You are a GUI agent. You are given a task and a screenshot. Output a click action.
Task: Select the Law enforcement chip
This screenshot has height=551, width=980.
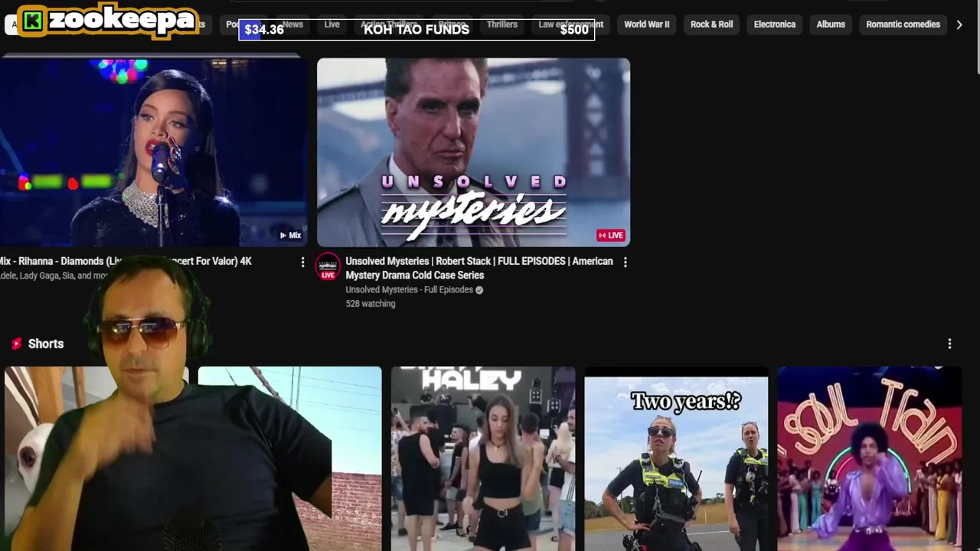[x=570, y=24]
